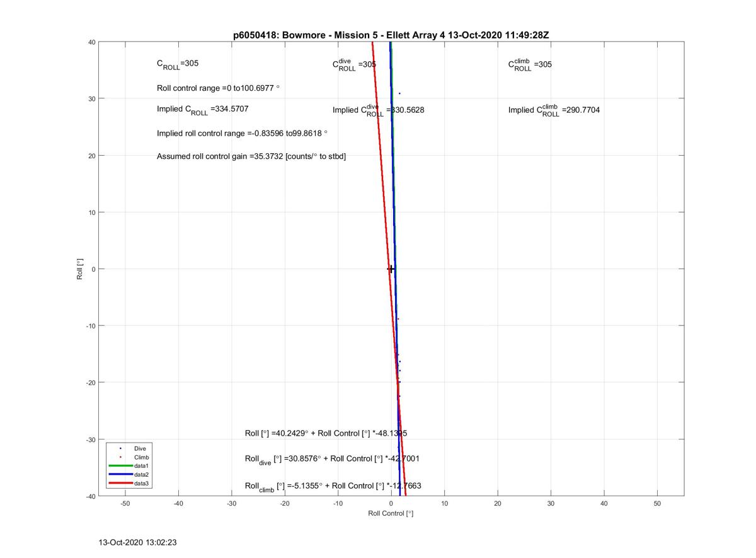Select the blue data2 legend line
The height and width of the screenshot is (558, 756).
point(120,474)
